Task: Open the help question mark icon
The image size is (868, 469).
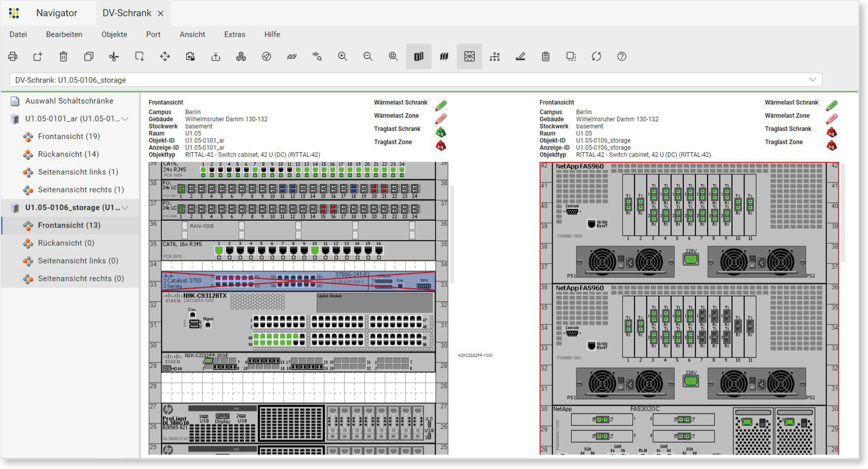Action: [x=622, y=57]
